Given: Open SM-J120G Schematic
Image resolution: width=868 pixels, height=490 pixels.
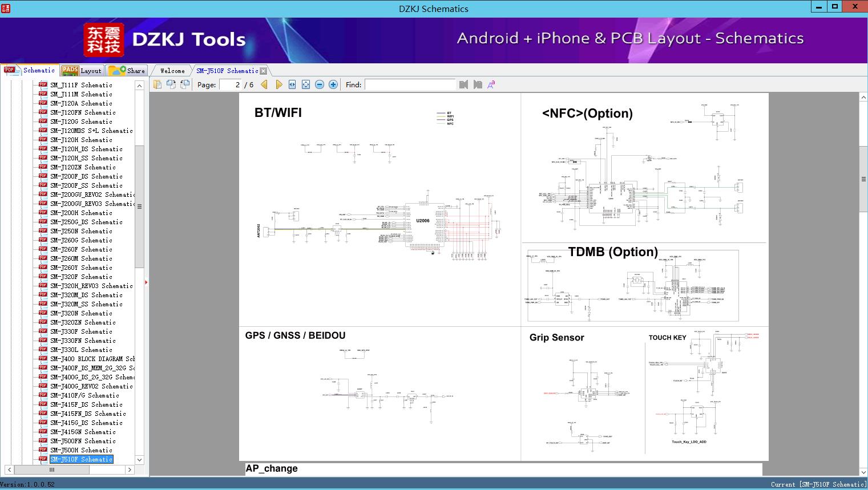Looking at the screenshot, I should [x=81, y=122].
